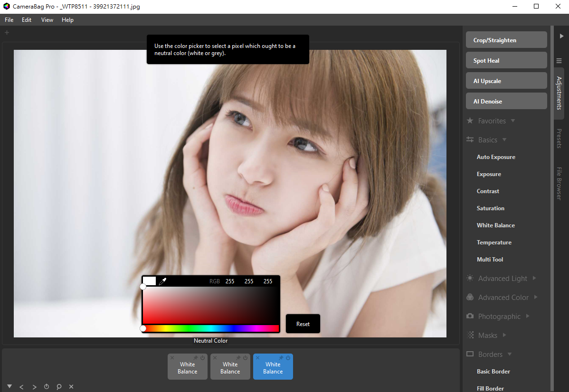The width and height of the screenshot is (569, 392).
Task: Click the left arrow icon in bottom toolbar
Action: [x=21, y=387]
